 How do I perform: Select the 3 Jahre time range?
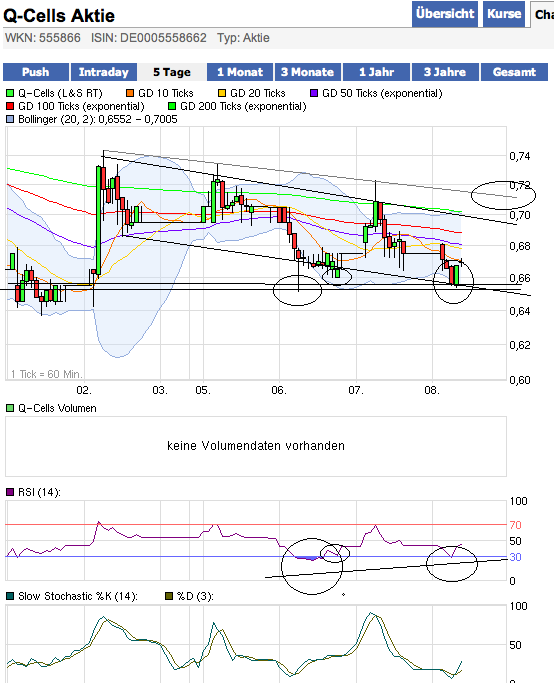pyautogui.click(x=445, y=72)
